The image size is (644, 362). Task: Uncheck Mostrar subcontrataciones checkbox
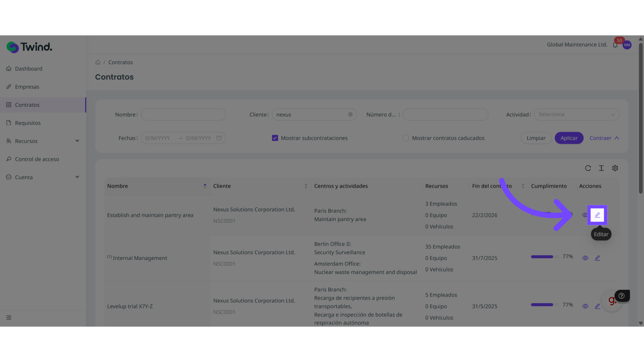click(275, 138)
